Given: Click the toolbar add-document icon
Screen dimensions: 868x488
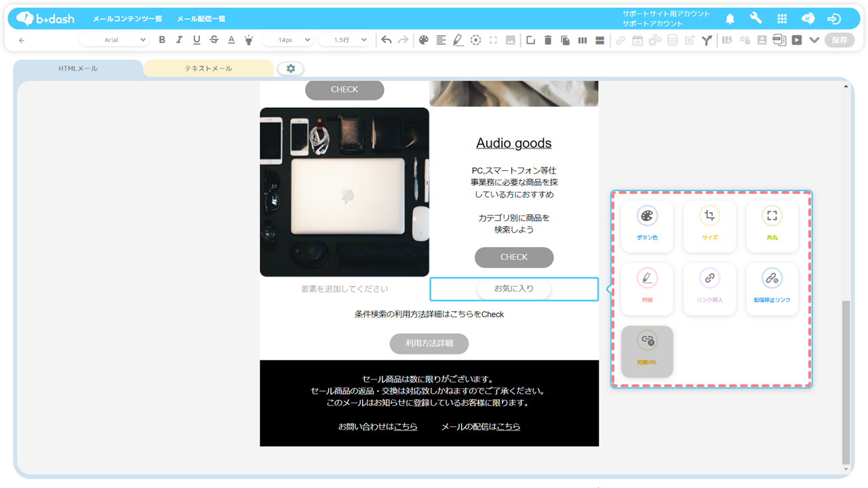Looking at the screenshot, I should click(690, 40).
